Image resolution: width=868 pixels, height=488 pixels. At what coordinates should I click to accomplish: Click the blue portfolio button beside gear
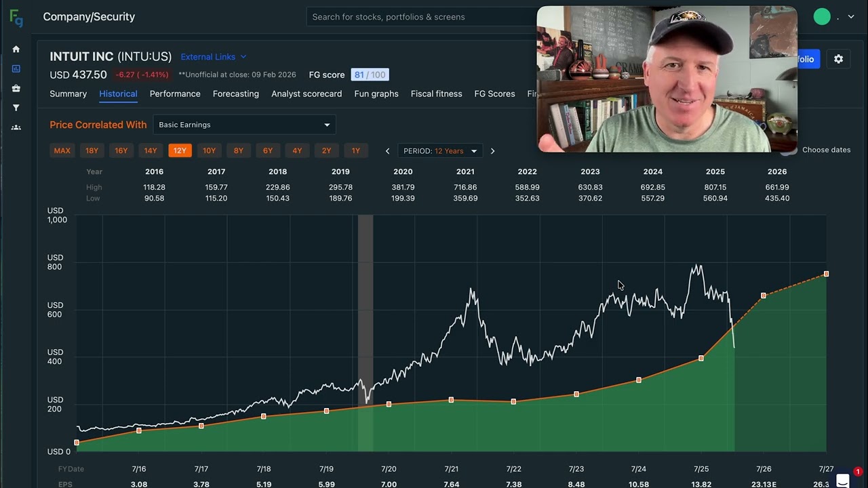click(x=808, y=59)
